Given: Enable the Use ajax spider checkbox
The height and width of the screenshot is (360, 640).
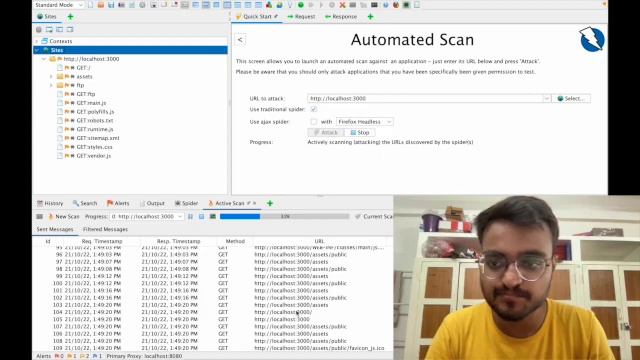Looking at the screenshot, I should pyautogui.click(x=313, y=122).
